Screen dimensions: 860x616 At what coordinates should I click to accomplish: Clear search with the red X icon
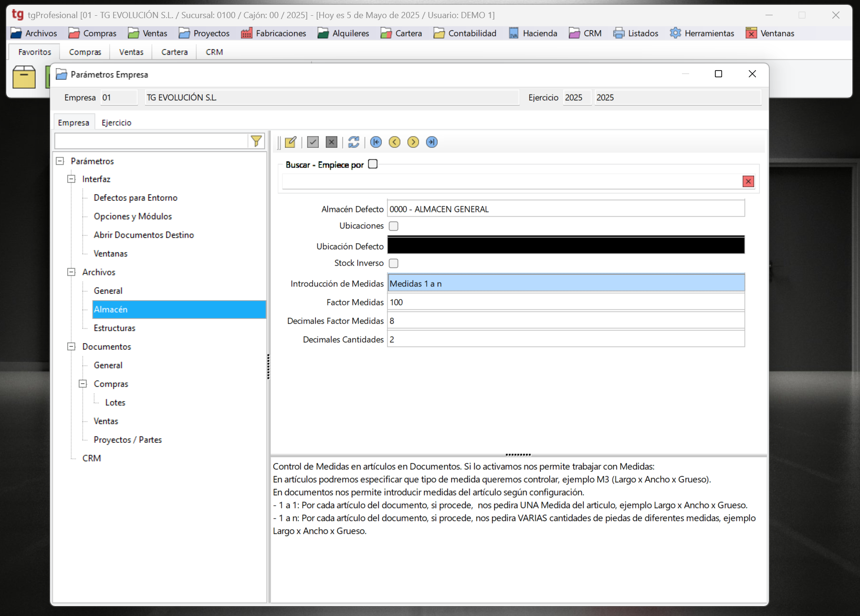(x=748, y=181)
